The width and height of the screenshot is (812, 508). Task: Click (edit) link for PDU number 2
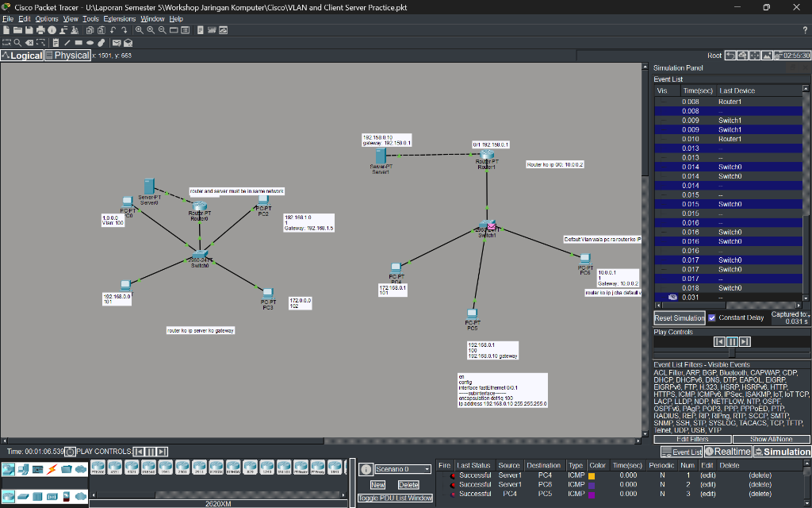(x=707, y=485)
